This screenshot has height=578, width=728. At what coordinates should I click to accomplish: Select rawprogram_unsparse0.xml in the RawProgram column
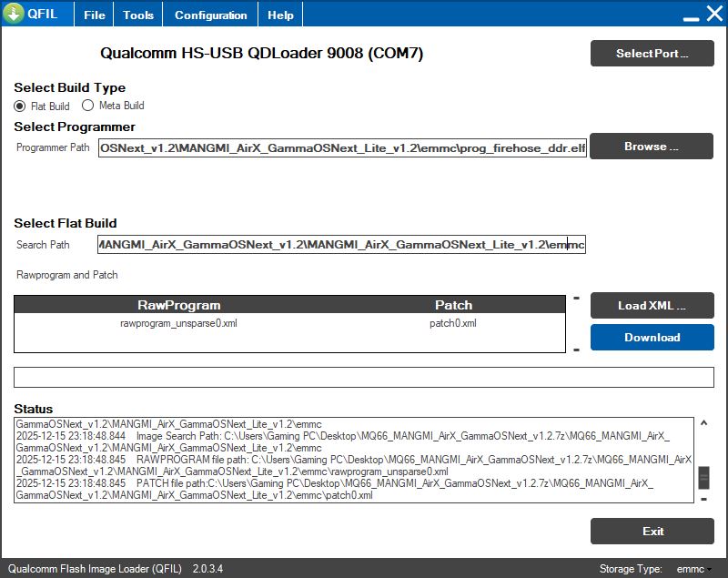(178, 323)
